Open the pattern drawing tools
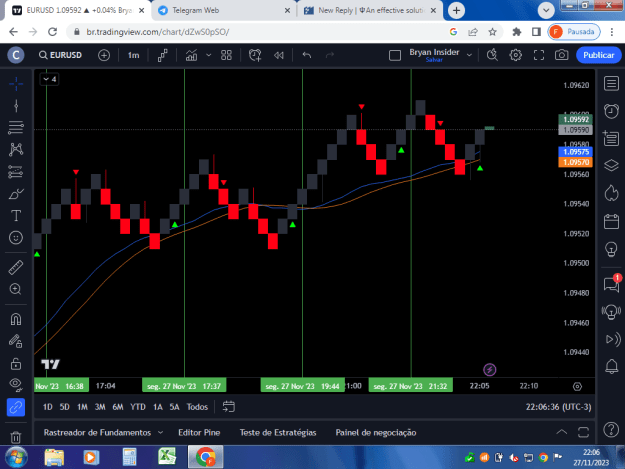 [x=16, y=149]
